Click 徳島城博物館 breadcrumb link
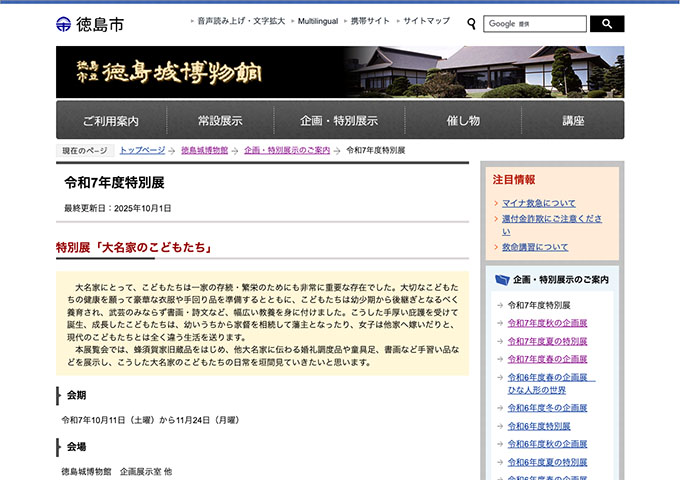Viewport: 680px width, 480px height. click(x=204, y=150)
